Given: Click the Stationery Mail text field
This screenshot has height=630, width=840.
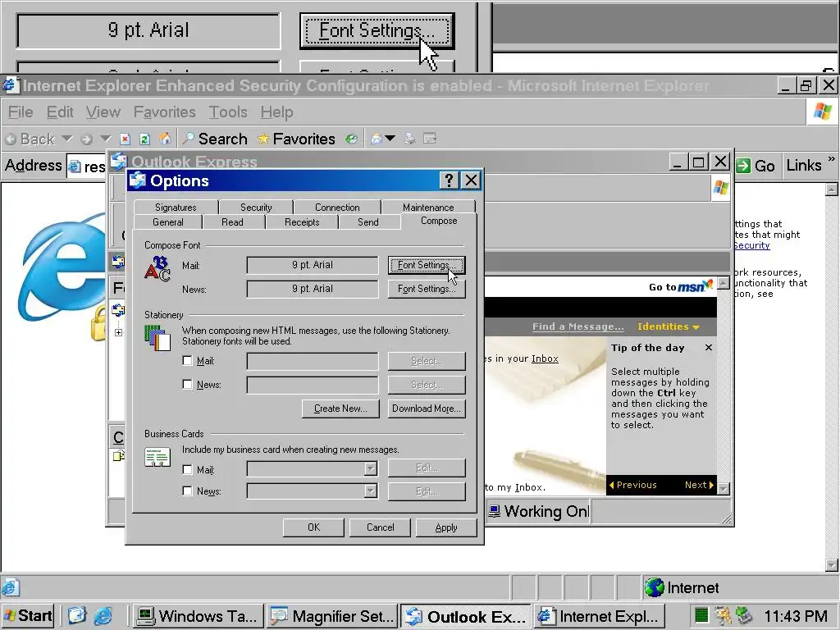Looking at the screenshot, I should 313,361.
